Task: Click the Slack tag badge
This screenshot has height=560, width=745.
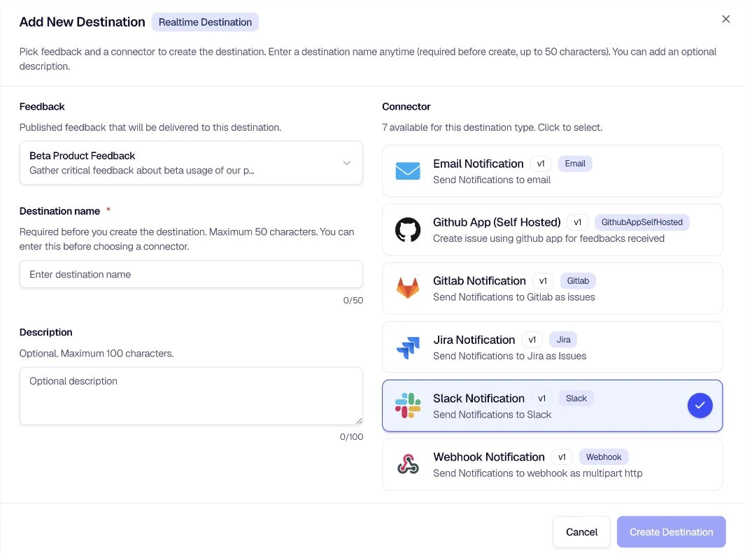Action: [576, 399]
